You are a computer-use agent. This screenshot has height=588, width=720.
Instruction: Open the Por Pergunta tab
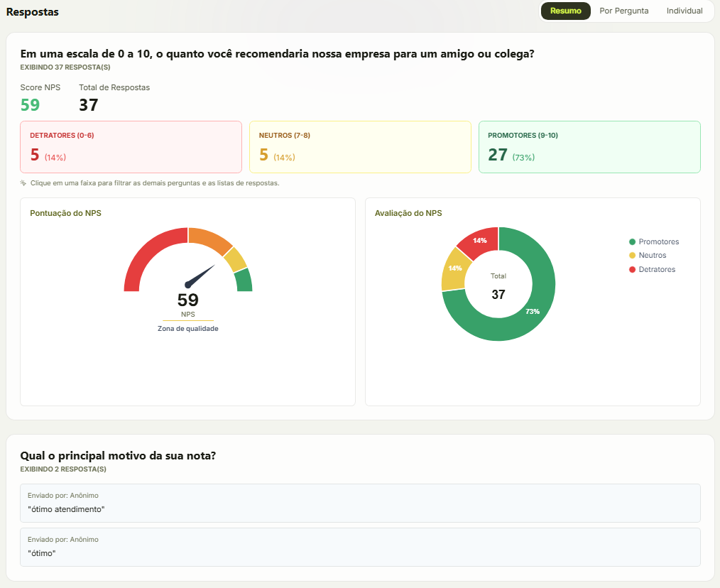[x=623, y=11]
